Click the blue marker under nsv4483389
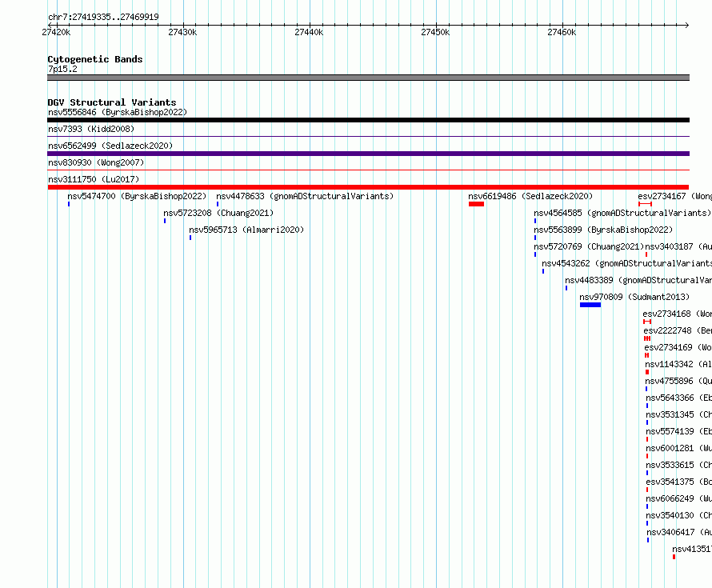The height and width of the screenshot is (588, 712). tap(566, 288)
